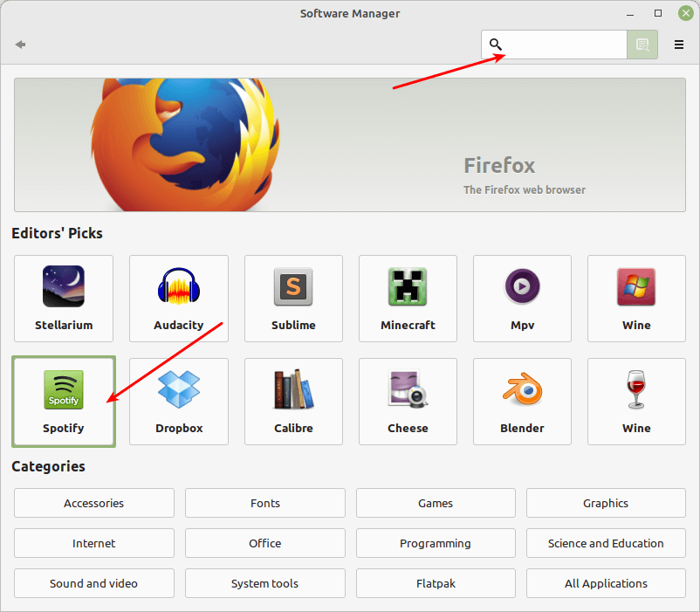Click the Minecraft creeper icon
700x612 pixels.
(408, 286)
